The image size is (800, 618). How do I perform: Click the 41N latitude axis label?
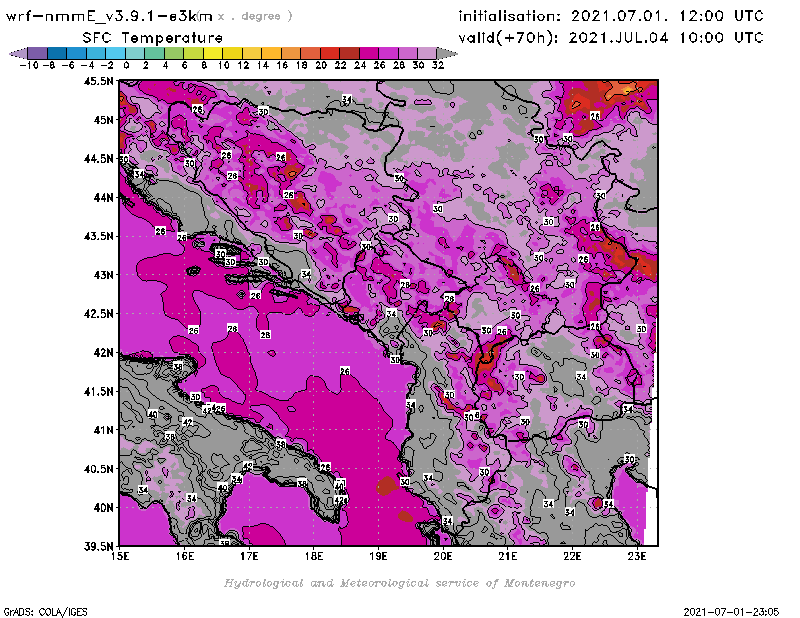tap(103, 430)
